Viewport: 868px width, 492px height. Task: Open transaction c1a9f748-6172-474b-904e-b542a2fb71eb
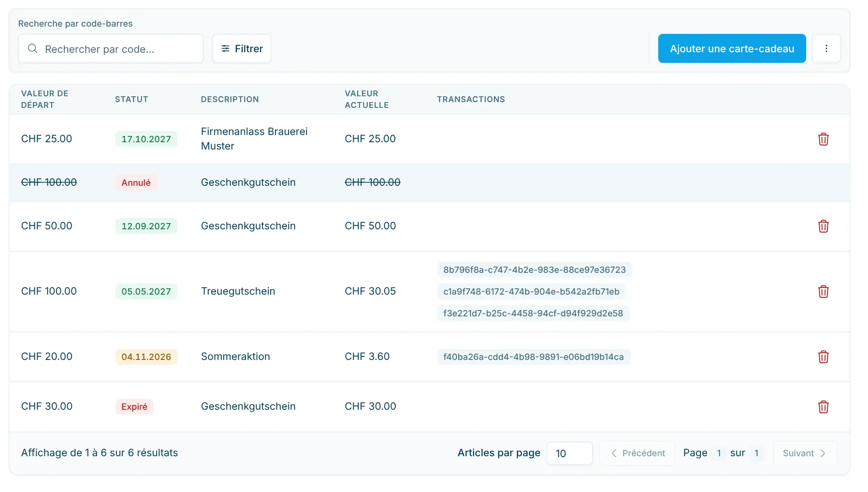point(531,292)
